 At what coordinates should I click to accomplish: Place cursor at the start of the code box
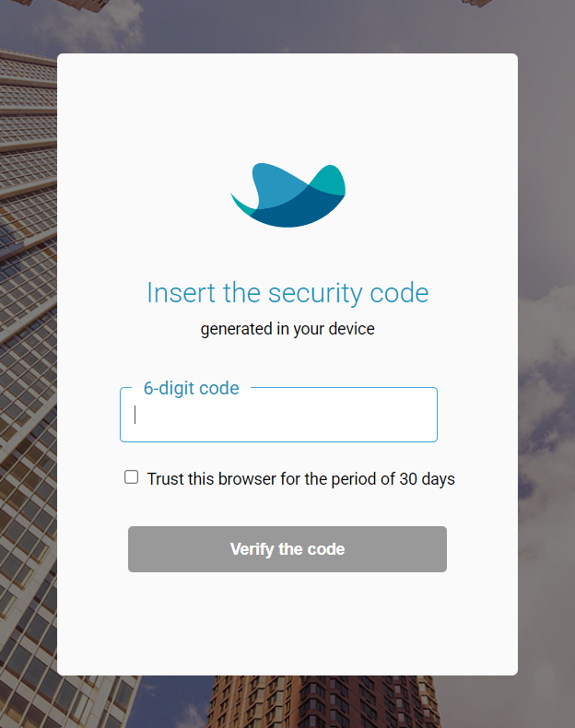tap(135, 415)
